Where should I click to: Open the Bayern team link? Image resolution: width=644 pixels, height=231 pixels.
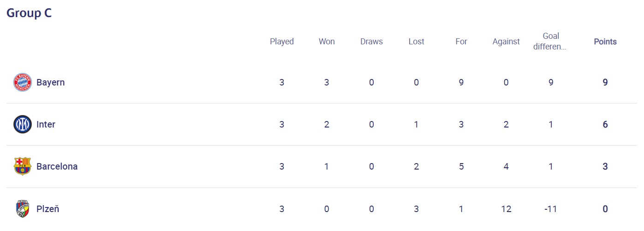(50, 82)
